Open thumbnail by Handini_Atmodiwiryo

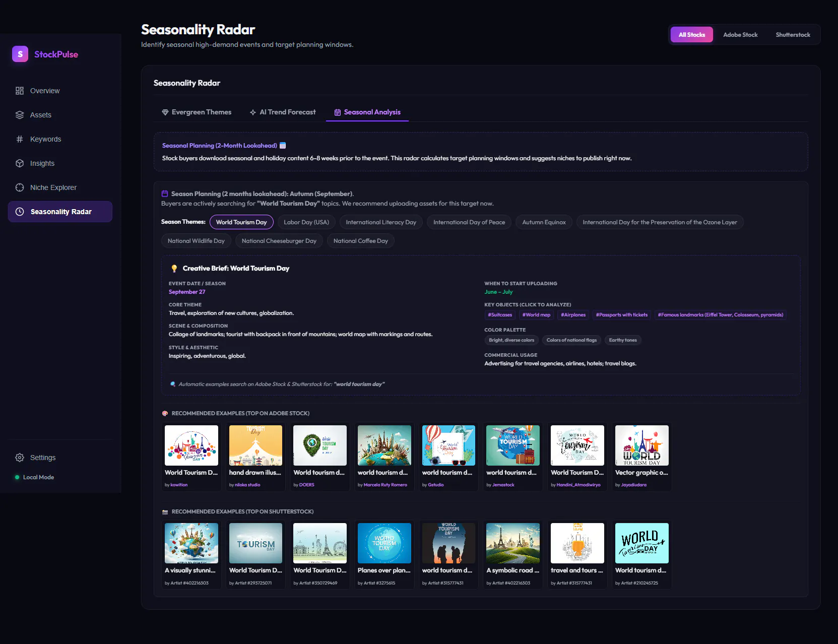[x=577, y=445]
